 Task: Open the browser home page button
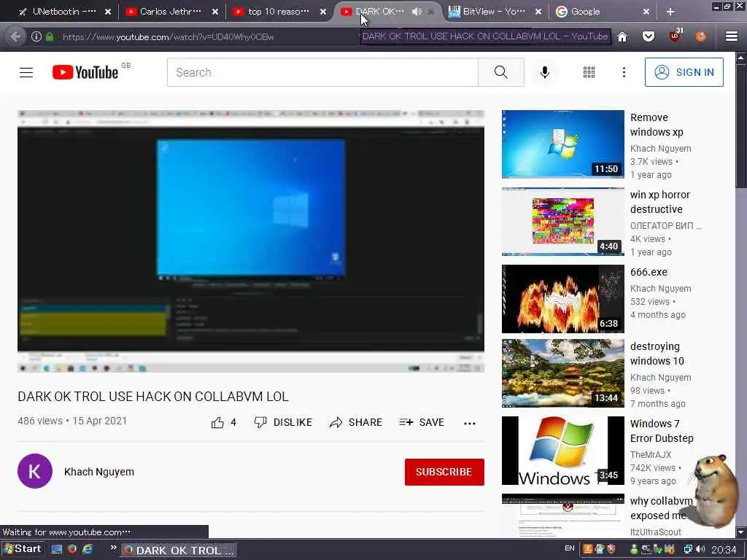622,36
